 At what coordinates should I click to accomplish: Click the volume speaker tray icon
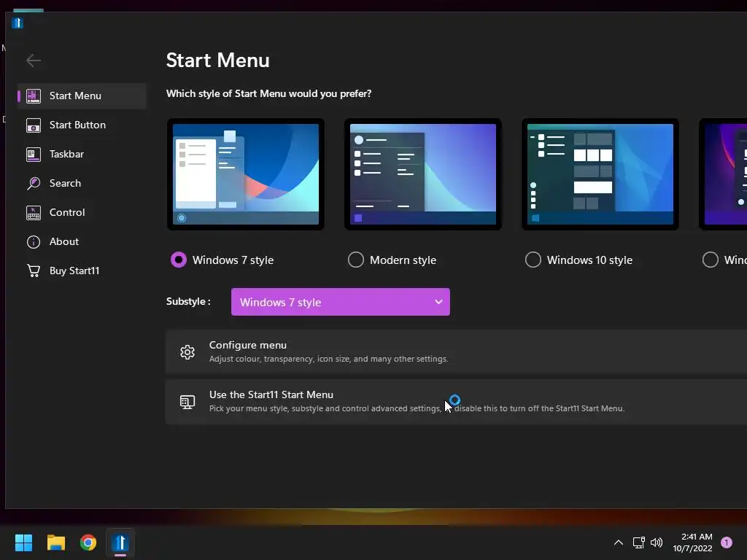(657, 542)
